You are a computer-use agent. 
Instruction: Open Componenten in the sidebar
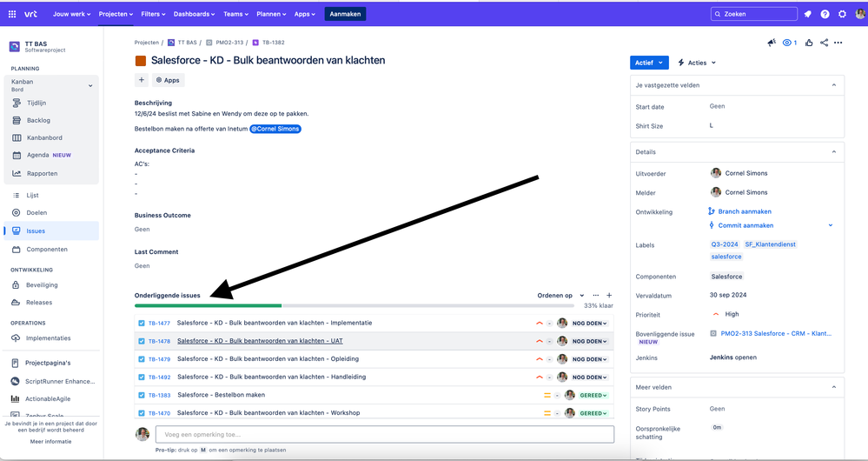[47, 250]
